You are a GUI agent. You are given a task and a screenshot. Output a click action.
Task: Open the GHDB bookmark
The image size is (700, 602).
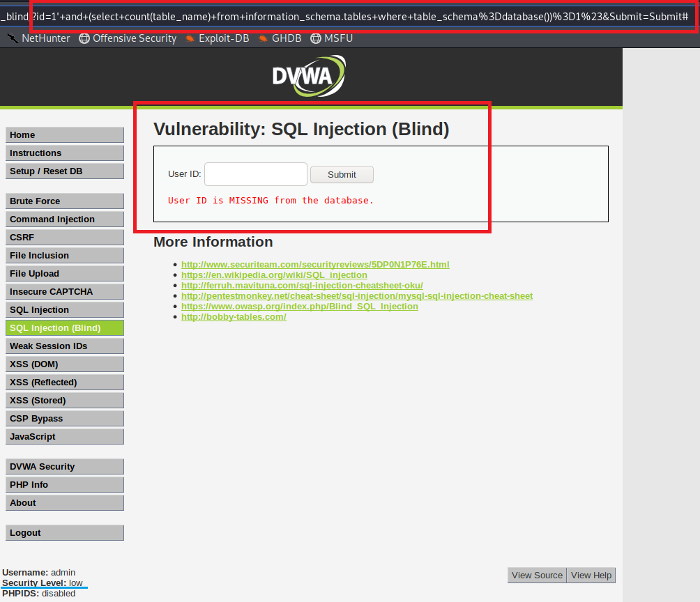280,38
